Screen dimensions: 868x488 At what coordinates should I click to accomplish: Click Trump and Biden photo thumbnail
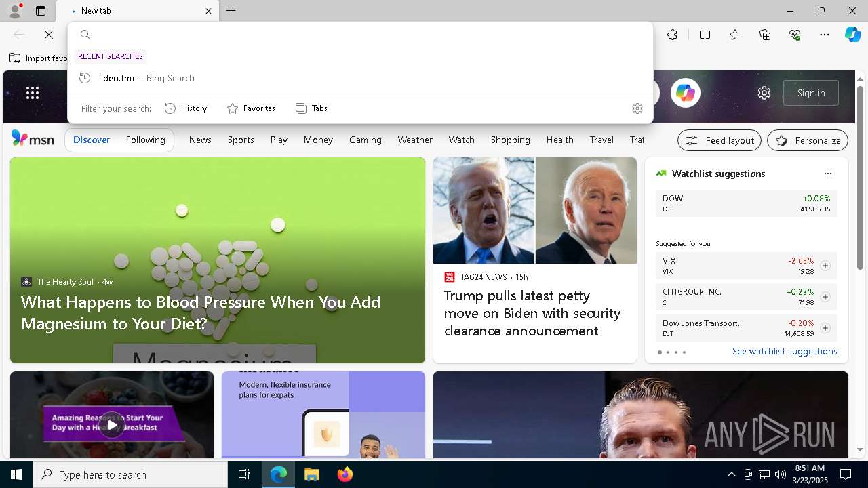pos(535,210)
